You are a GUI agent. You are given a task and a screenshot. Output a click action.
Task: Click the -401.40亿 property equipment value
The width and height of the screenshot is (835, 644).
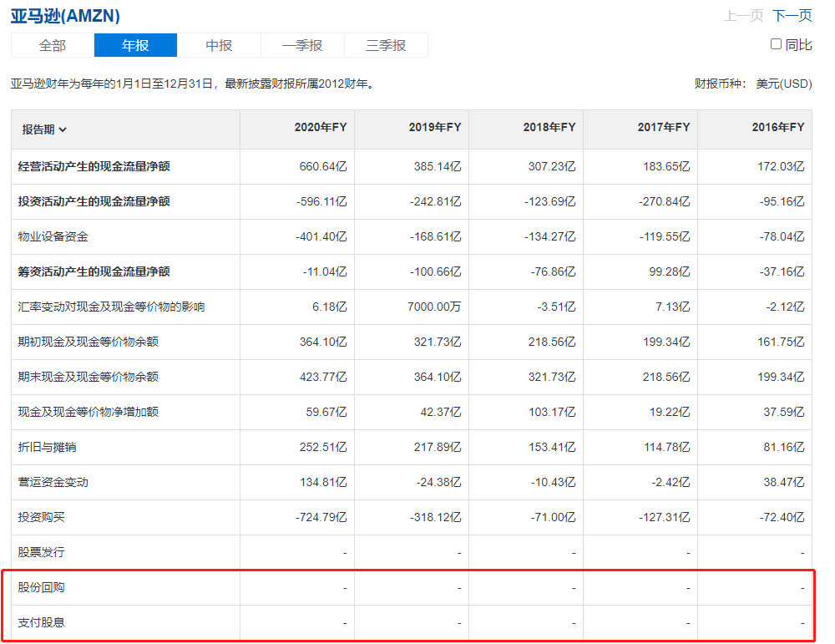[x=321, y=236]
